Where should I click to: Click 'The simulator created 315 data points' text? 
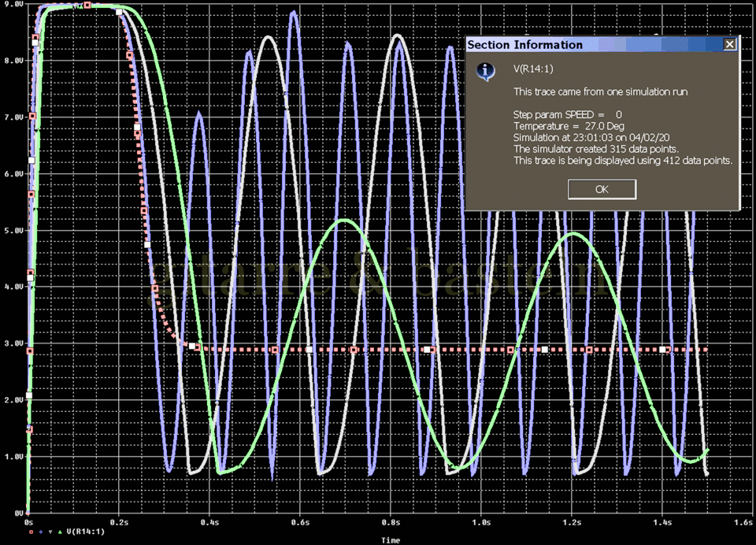[596, 149]
